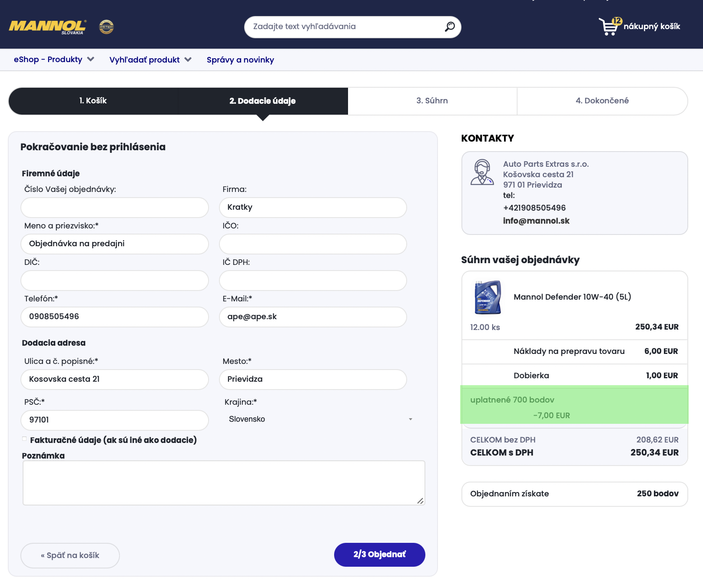The width and height of the screenshot is (703, 588).
Task: Select step 2. Dodacie údaje
Action: coord(263,101)
